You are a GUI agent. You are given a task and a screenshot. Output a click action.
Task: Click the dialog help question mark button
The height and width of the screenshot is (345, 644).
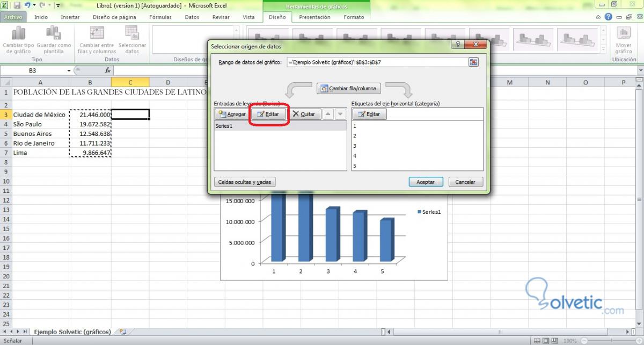pos(457,46)
